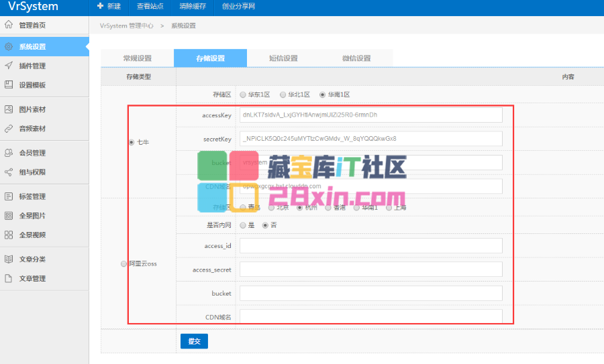The height and width of the screenshot is (364, 604).
Task: Choose the 七牛 storage type radio
Action: (131, 142)
